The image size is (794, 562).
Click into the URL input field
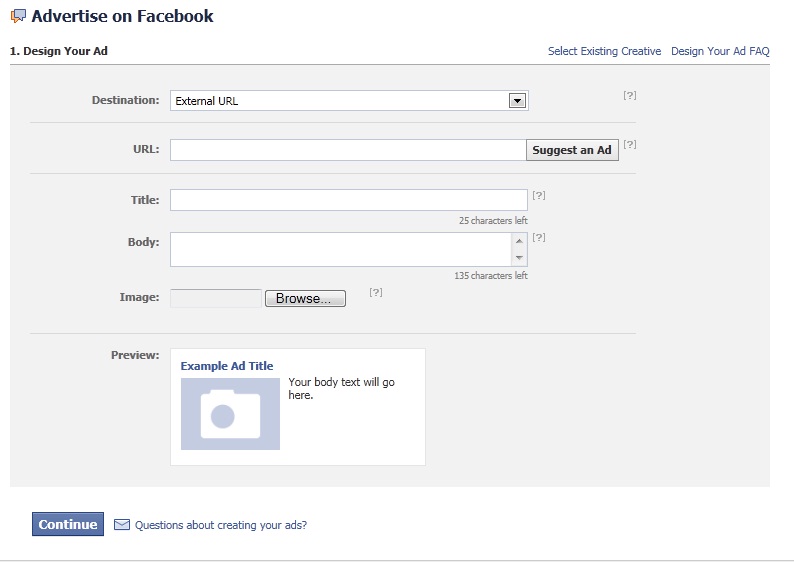(x=348, y=150)
